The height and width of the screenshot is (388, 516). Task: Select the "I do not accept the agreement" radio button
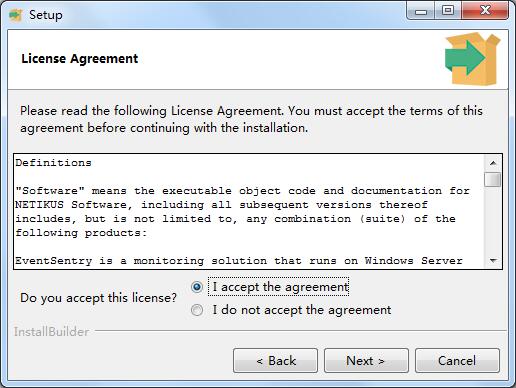click(197, 310)
